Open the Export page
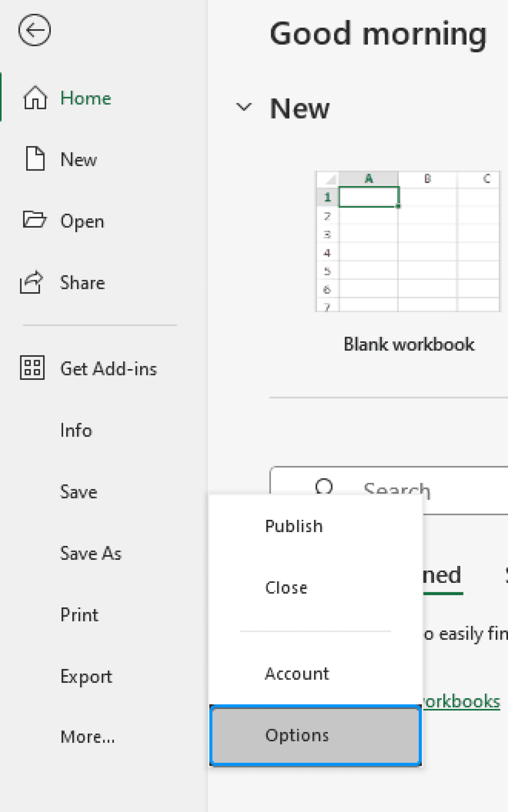This screenshot has width=508, height=812. [x=86, y=676]
